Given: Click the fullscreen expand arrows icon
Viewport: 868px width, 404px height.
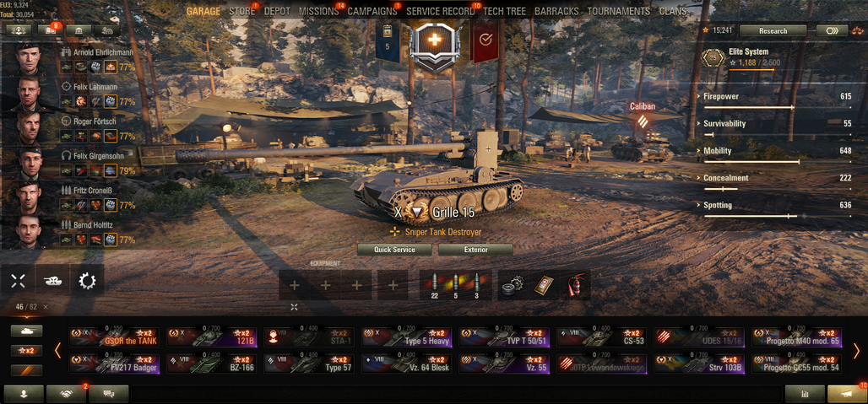Looking at the screenshot, I should coord(19,282).
